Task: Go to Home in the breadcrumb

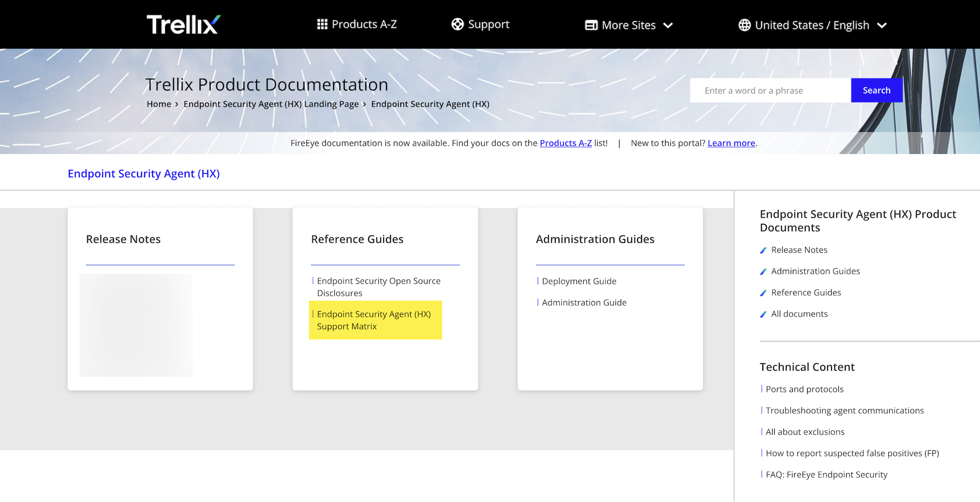Action: 159,104
